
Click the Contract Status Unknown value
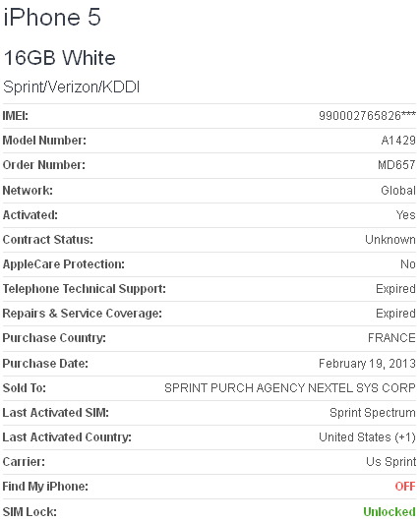click(390, 240)
